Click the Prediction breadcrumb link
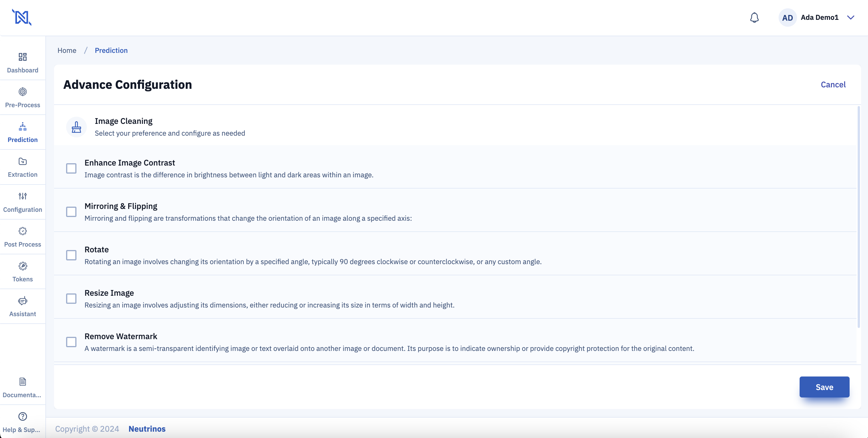868x438 pixels. [x=111, y=50]
